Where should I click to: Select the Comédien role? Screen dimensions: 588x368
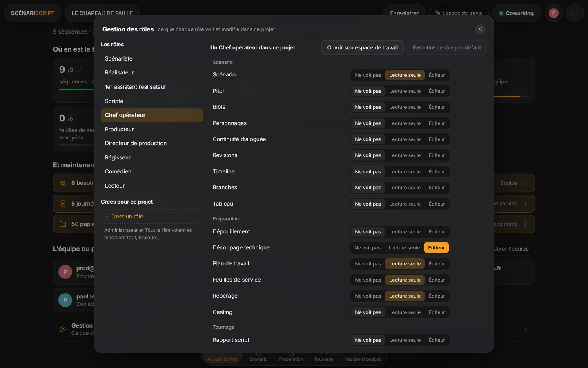point(152,171)
